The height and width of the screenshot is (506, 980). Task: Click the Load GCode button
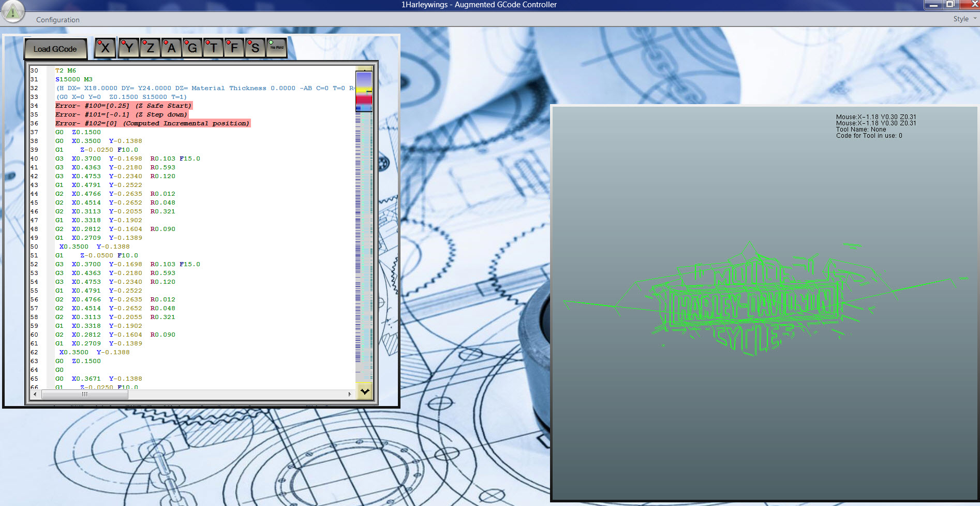pos(55,49)
